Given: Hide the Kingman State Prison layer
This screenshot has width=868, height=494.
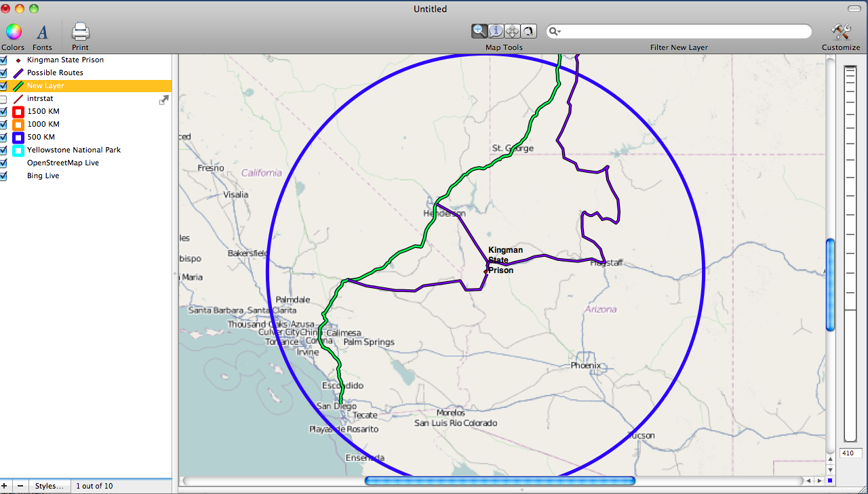Looking at the screenshot, I should click(4, 60).
